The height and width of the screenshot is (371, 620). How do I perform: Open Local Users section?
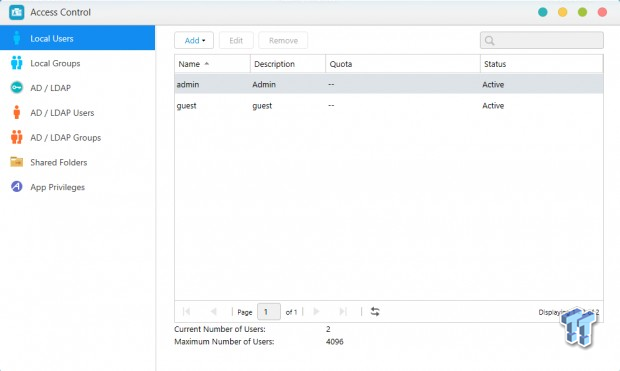tap(78, 38)
